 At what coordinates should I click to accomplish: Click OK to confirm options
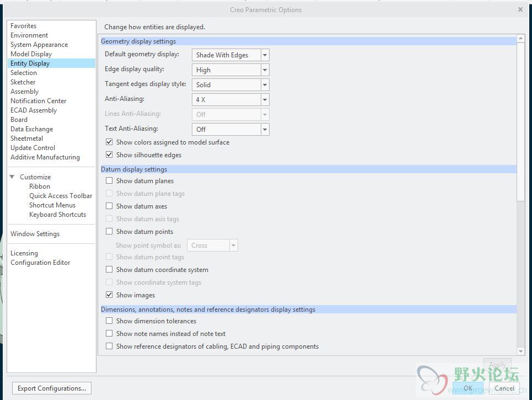point(468,388)
